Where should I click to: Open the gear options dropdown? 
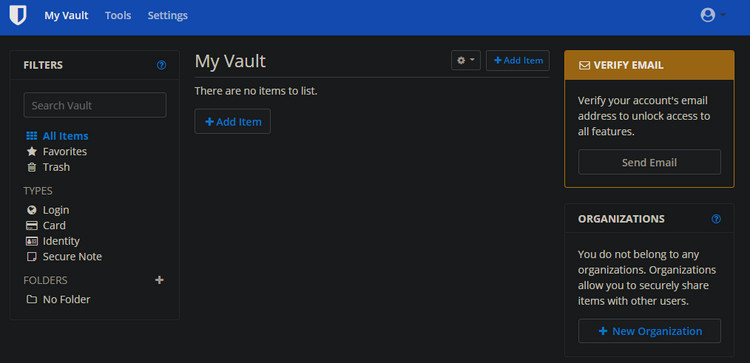(466, 61)
